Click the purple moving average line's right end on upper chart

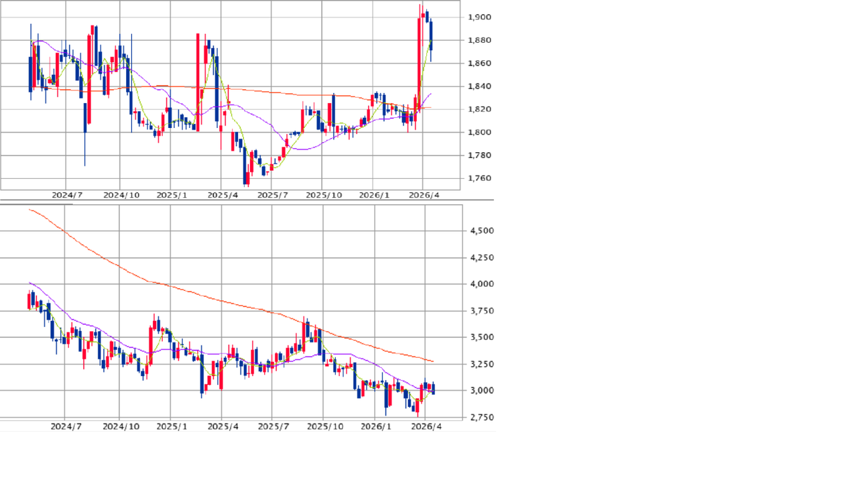(x=430, y=94)
